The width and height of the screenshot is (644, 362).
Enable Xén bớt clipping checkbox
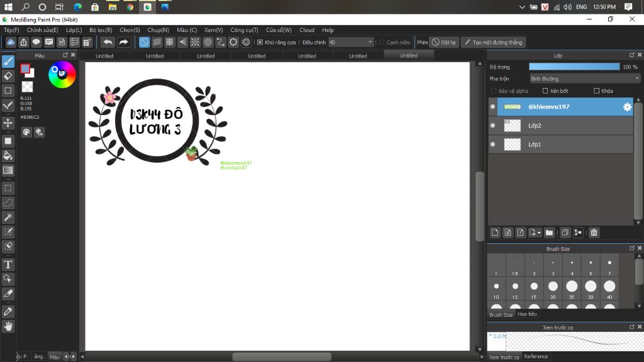point(545,90)
